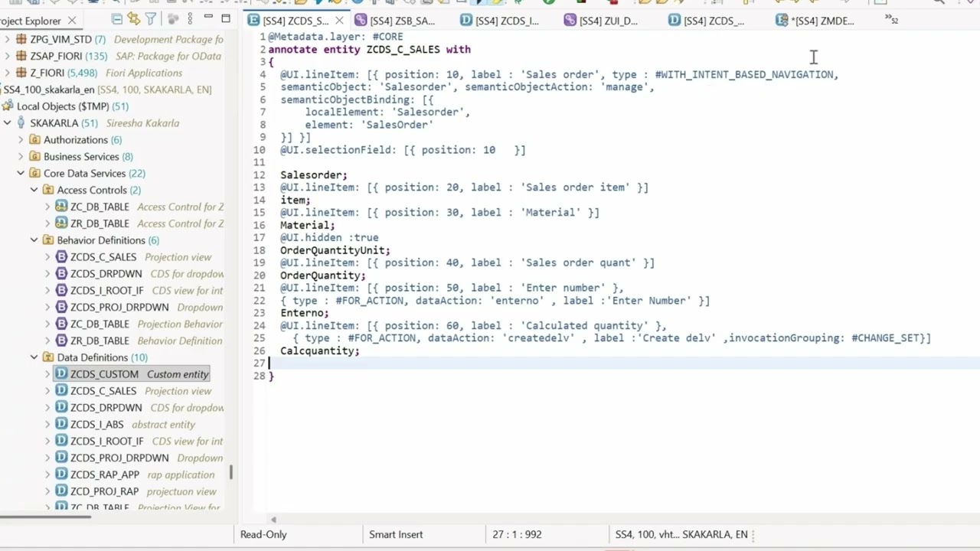This screenshot has width=980, height=551.
Task: Expand the ZCDS_I_ABS abstract entity node
Action: [x=47, y=425]
